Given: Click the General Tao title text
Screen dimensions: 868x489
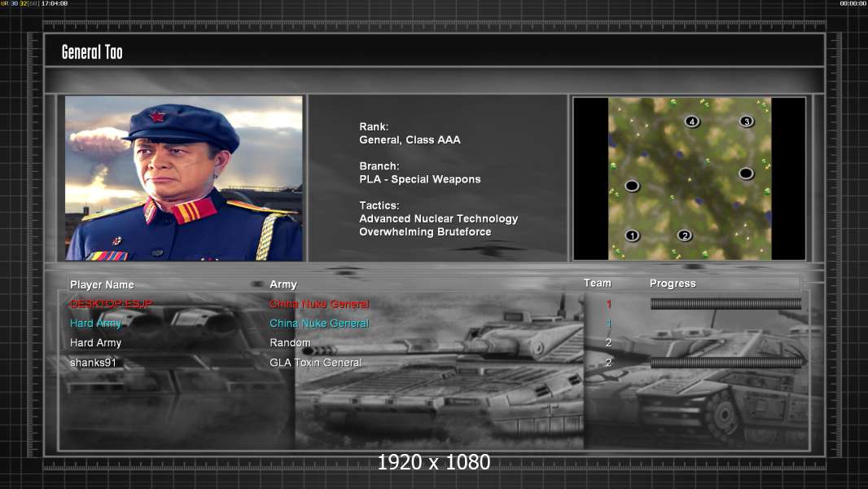Looking at the screenshot, I should 92,52.
